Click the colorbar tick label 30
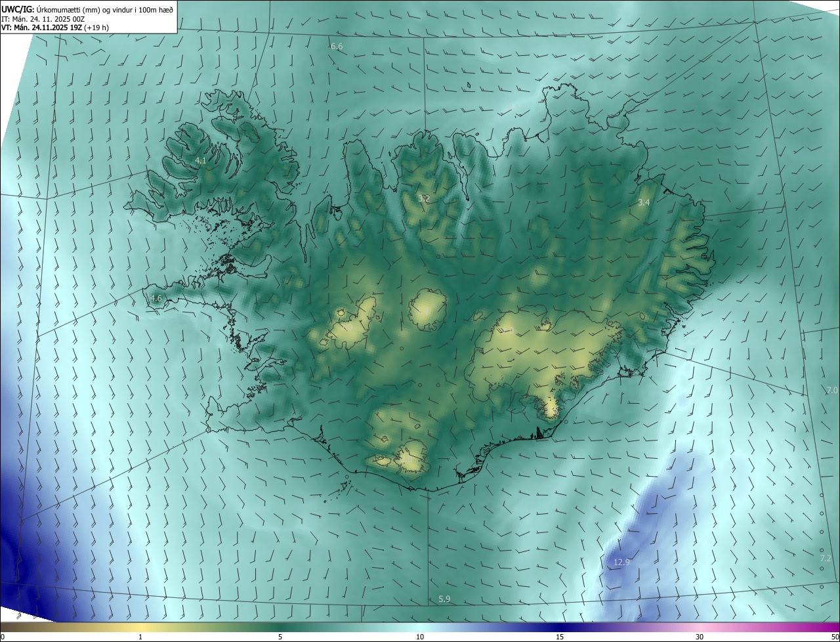The width and height of the screenshot is (840, 642). [700, 637]
